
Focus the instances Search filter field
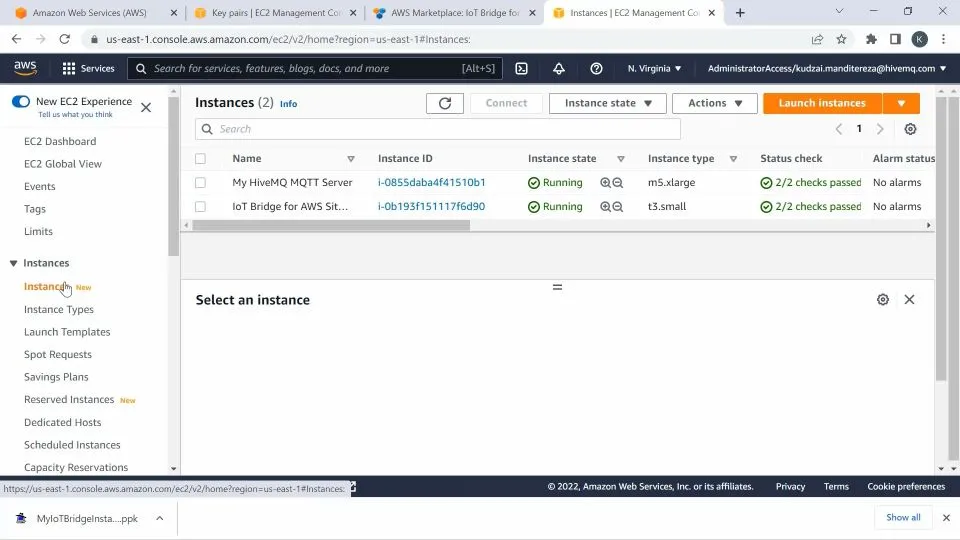tap(438, 129)
